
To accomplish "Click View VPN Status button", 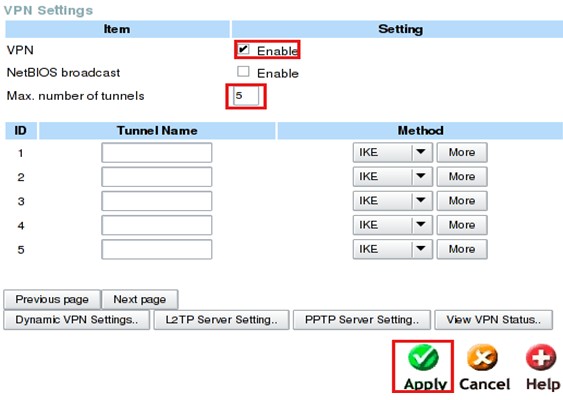I will click(x=493, y=320).
